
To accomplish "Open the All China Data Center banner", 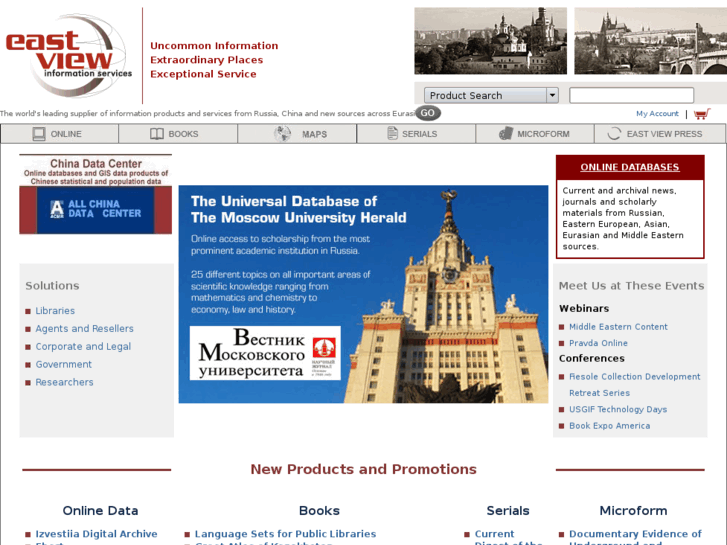I will [96, 210].
